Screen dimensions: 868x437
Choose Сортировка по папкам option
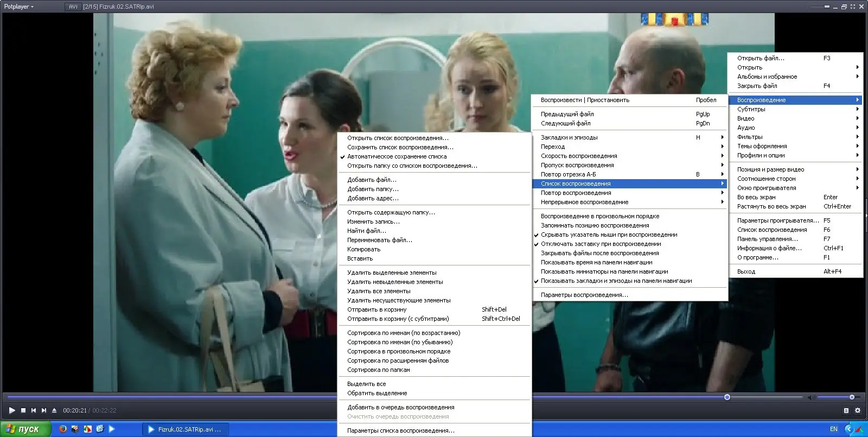(435, 370)
